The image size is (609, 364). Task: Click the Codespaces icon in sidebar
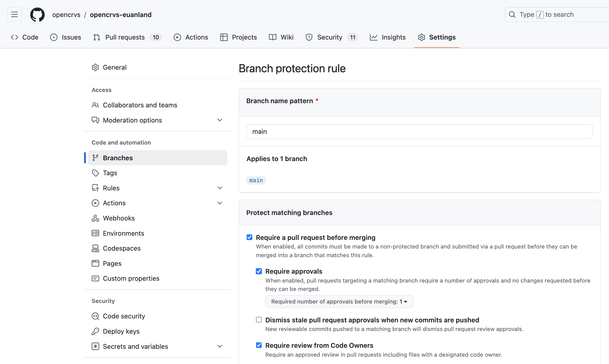pyautogui.click(x=95, y=248)
